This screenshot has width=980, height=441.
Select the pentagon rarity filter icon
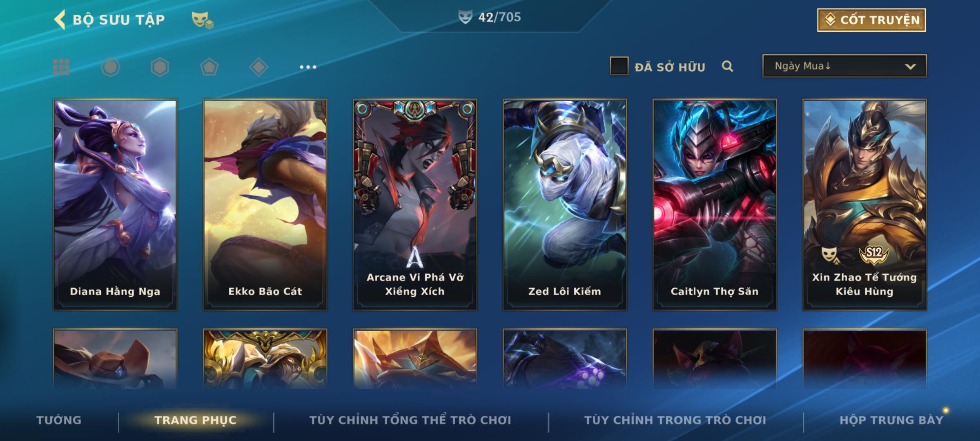click(209, 67)
